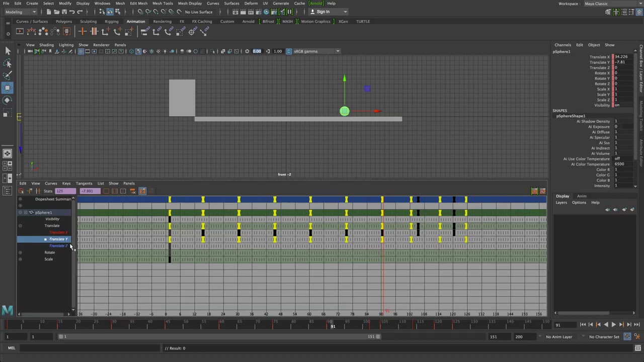
Task: Toggle the viewport grid display icon
Action: [81, 51]
